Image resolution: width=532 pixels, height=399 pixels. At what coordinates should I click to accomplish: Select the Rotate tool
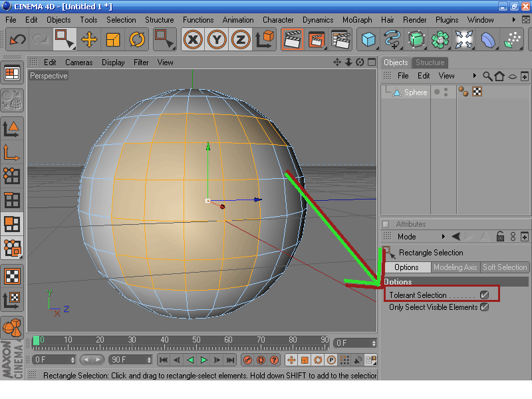[137, 40]
